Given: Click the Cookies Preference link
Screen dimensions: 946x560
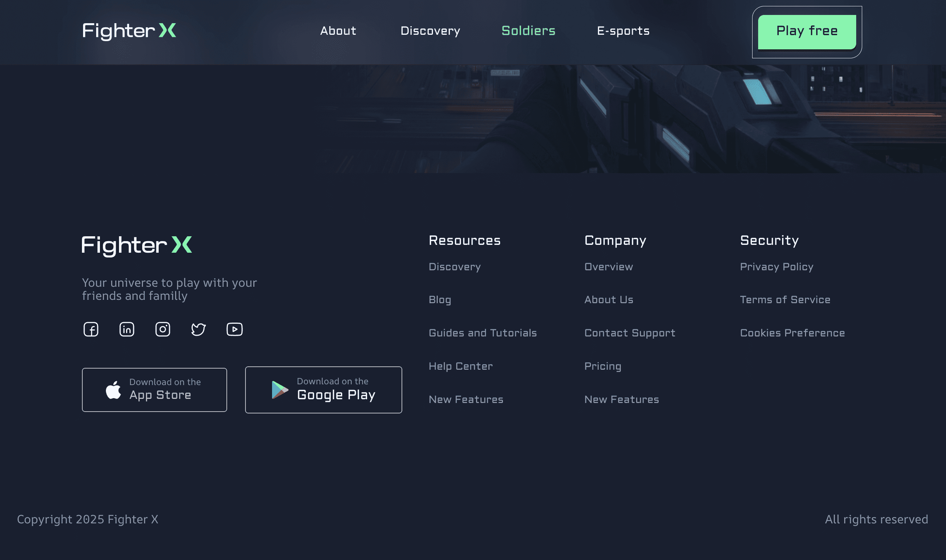Looking at the screenshot, I should (792, 333).
